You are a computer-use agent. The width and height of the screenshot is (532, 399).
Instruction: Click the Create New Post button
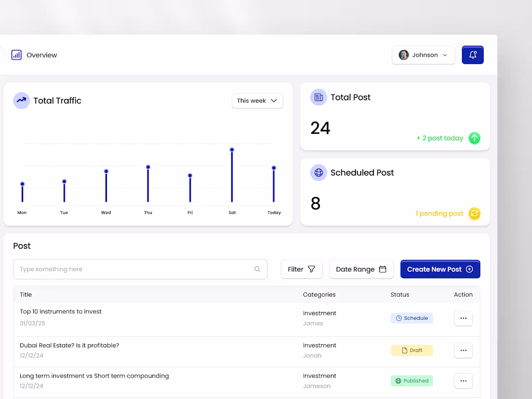[440, 269]
